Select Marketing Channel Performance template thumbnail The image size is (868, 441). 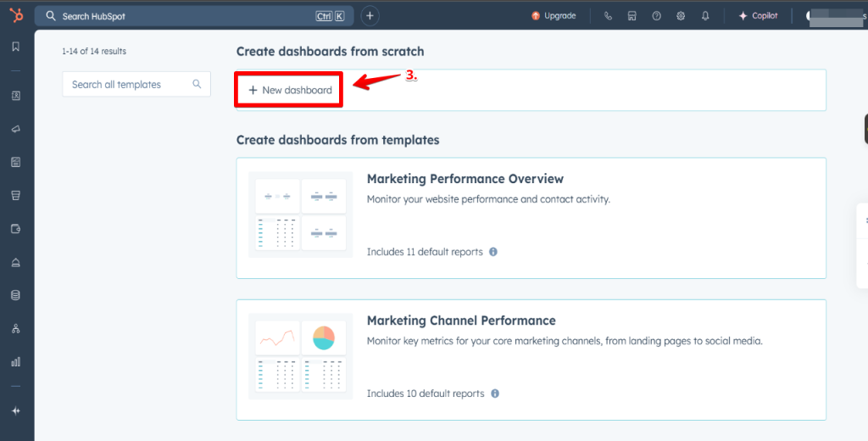click(301, 356)
